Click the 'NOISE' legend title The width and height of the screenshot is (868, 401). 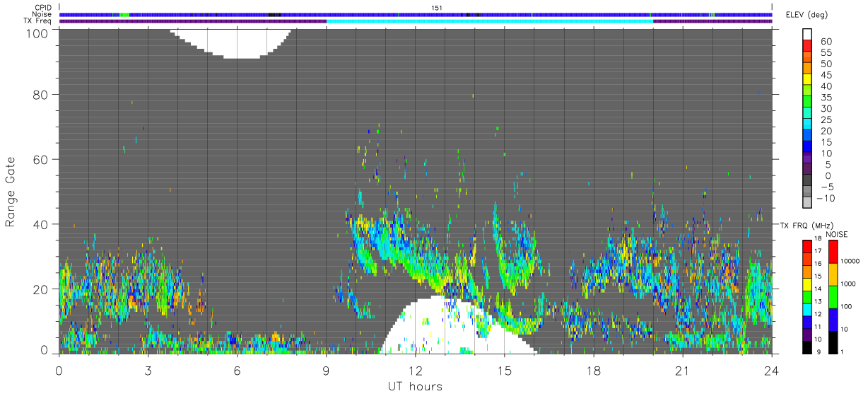point(836,234)
